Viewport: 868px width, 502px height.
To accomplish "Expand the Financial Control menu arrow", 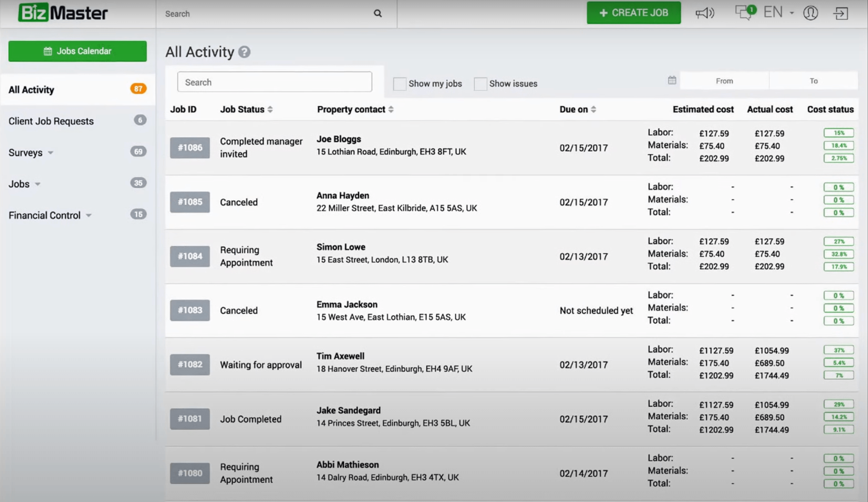I will click(x=88, y=215).
